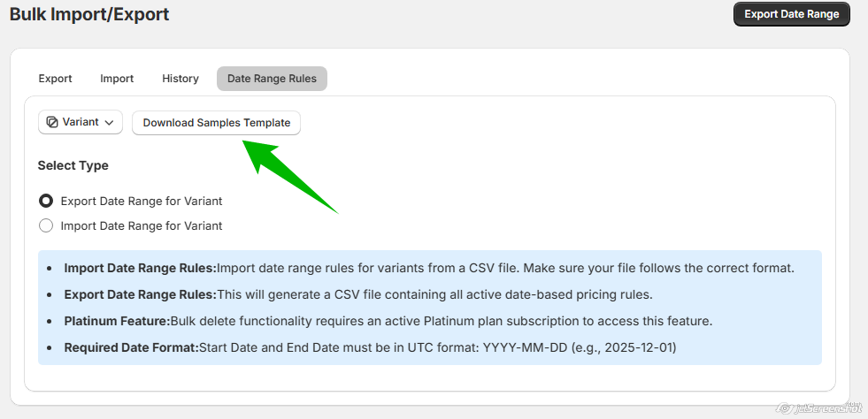
Task: Click the Export Date Range button
Action: [x=791, y=14]
